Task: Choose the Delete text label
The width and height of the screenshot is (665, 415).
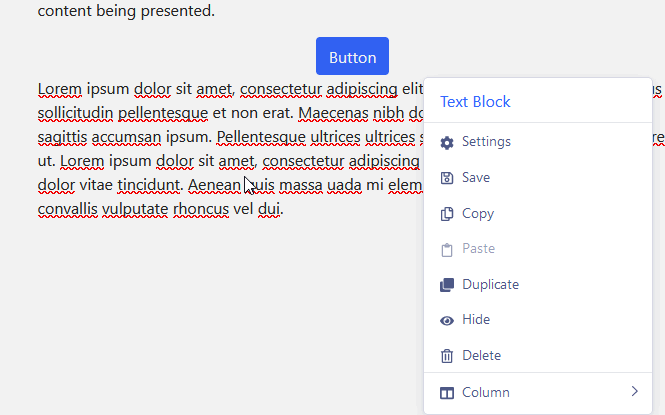Action: [x=481, y=356]
